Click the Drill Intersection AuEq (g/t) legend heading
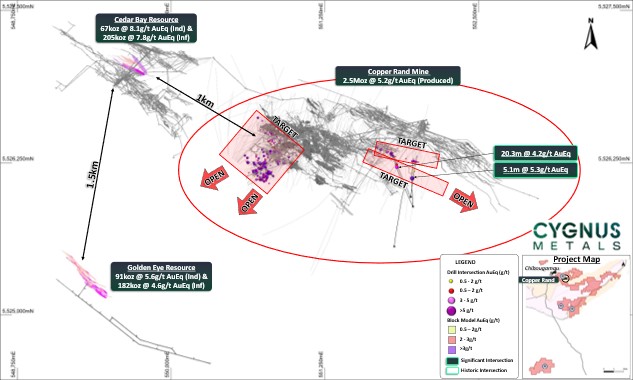Viewport: 633px width, 380px height. [x=478, y=272]
